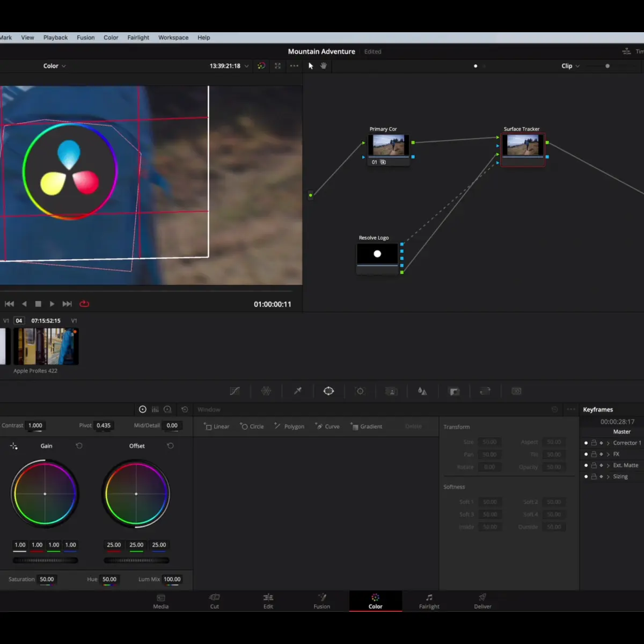Toggle lock on Sizing keyframe track

pos(594,477)
